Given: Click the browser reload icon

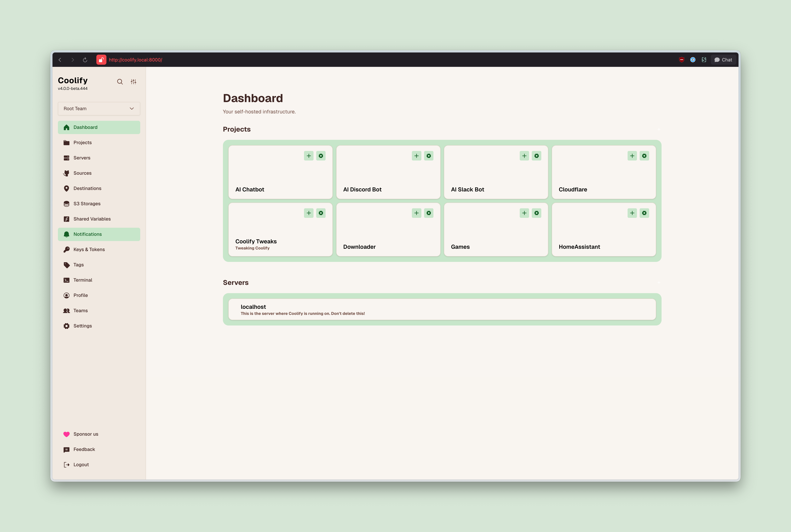Looking at the screenshot, I should [x=85, y=60].
